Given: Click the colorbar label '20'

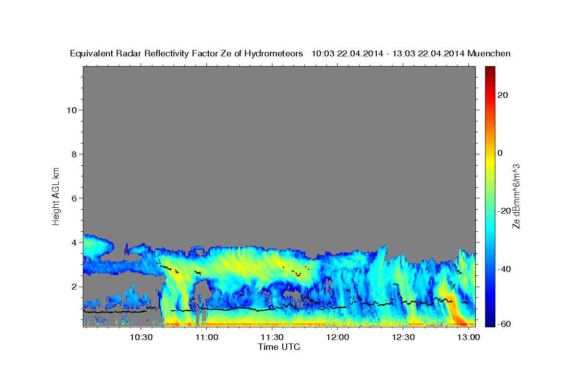Looking at the screenshot, I should pos(502,95).
